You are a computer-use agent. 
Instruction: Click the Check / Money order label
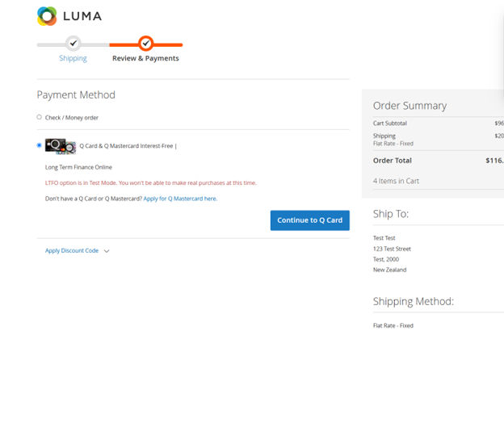[72, 118]
